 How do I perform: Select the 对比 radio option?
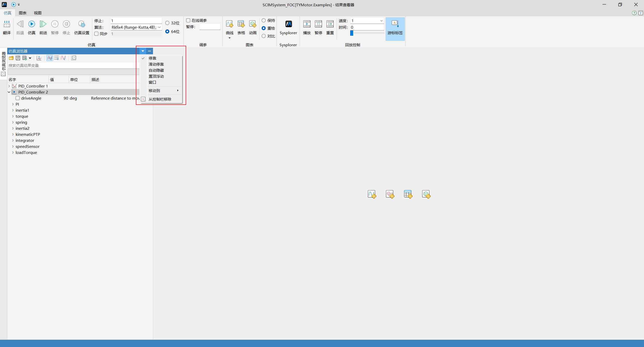point(264,36)
